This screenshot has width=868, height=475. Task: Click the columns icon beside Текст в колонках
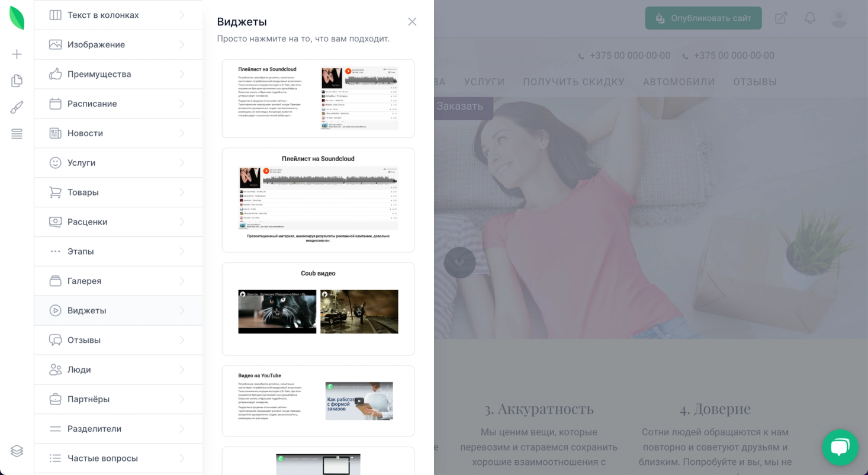click(x=55, y=15)
